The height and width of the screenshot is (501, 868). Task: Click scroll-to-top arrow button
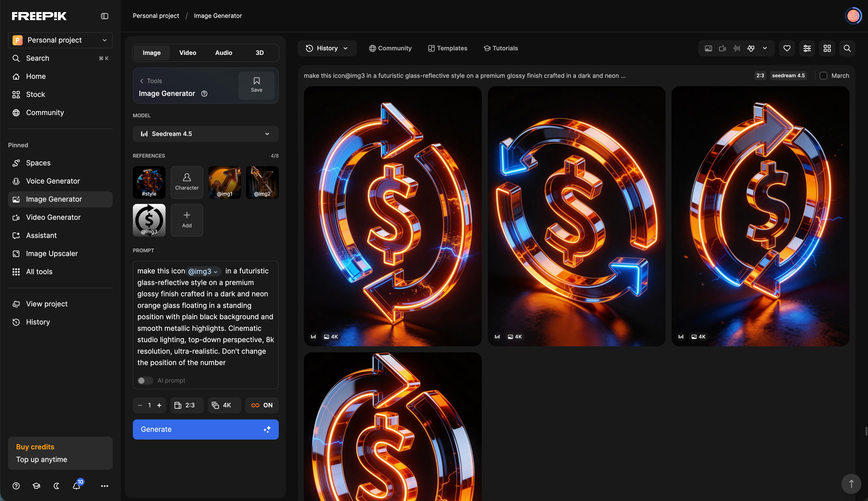(851, 483)
